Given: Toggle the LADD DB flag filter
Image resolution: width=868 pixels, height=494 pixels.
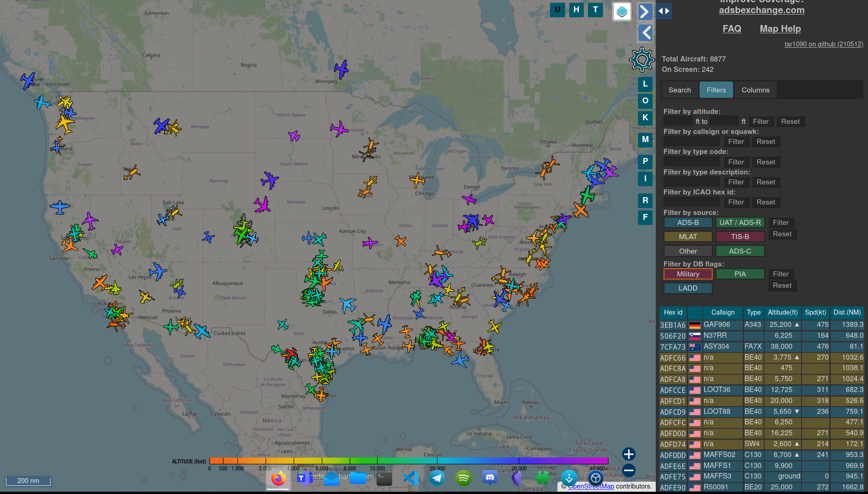Looking at the screenshot, I should pyautogui.click(x=688, y=288).
